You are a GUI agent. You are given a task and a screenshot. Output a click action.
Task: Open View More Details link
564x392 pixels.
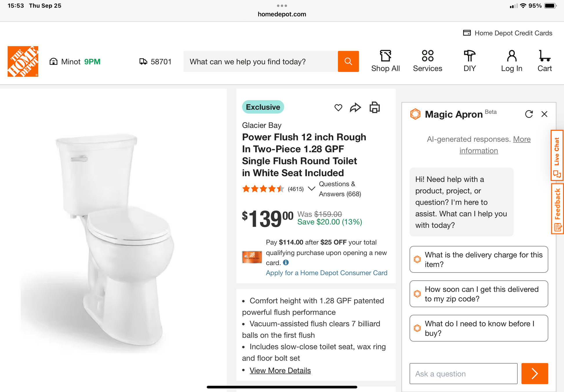point(280,371)
